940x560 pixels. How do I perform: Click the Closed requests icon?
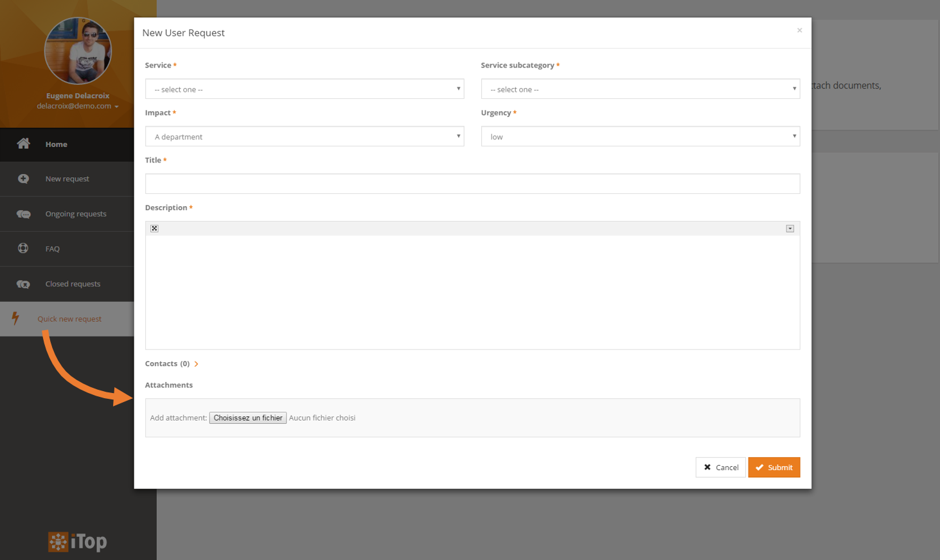[x=23, y=284]
